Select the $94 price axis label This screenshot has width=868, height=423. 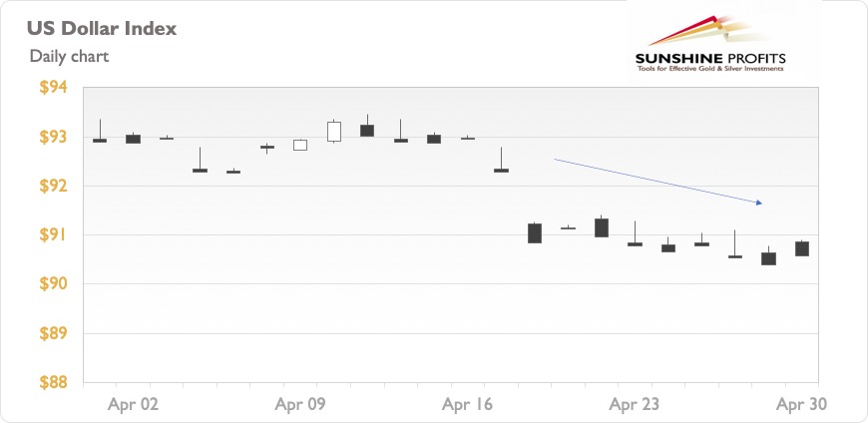[x=53, y=88]
